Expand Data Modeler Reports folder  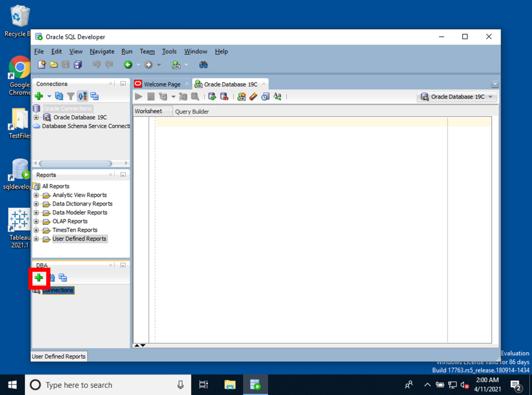[x=36, y=213]
